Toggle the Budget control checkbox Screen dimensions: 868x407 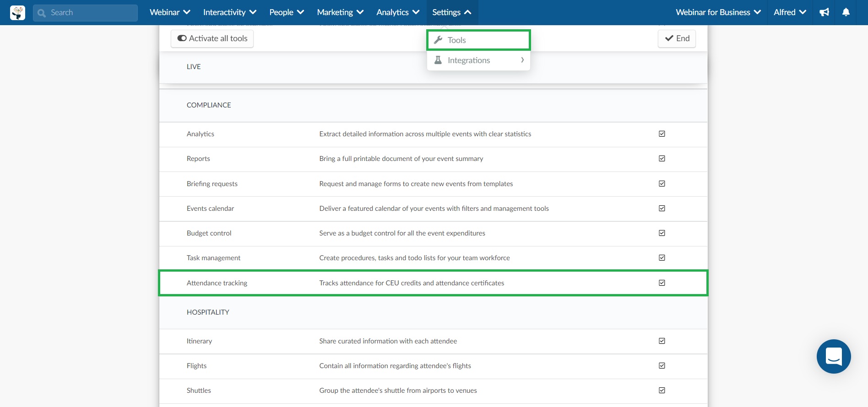tap(662, 233)
